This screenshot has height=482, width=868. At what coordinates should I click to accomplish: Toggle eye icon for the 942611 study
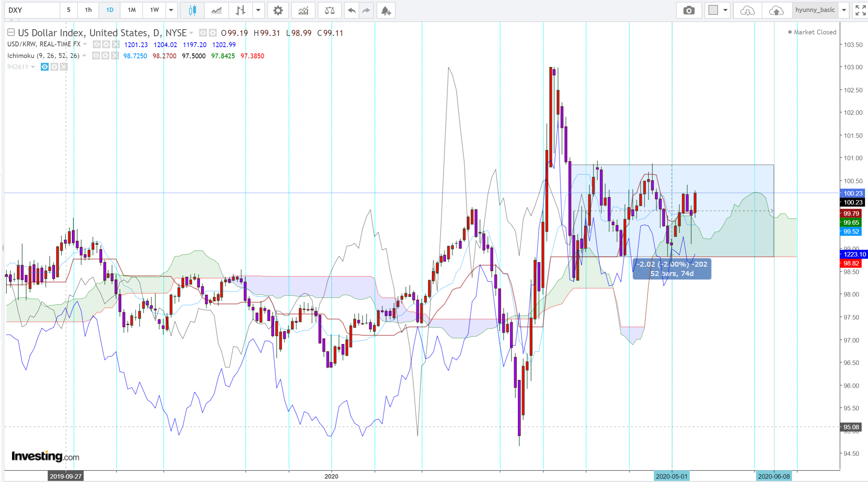click(45, 67)
